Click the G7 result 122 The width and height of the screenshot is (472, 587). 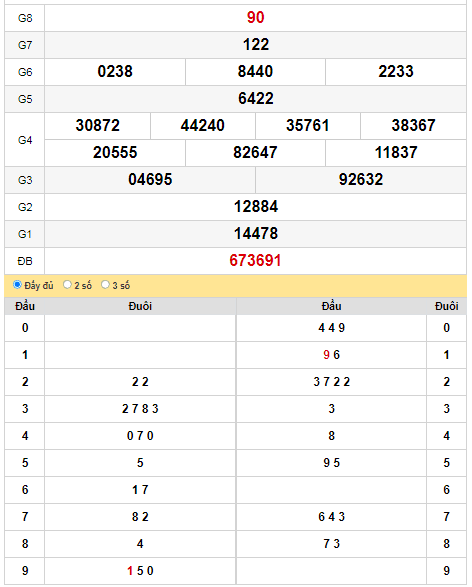coord(256,45)
